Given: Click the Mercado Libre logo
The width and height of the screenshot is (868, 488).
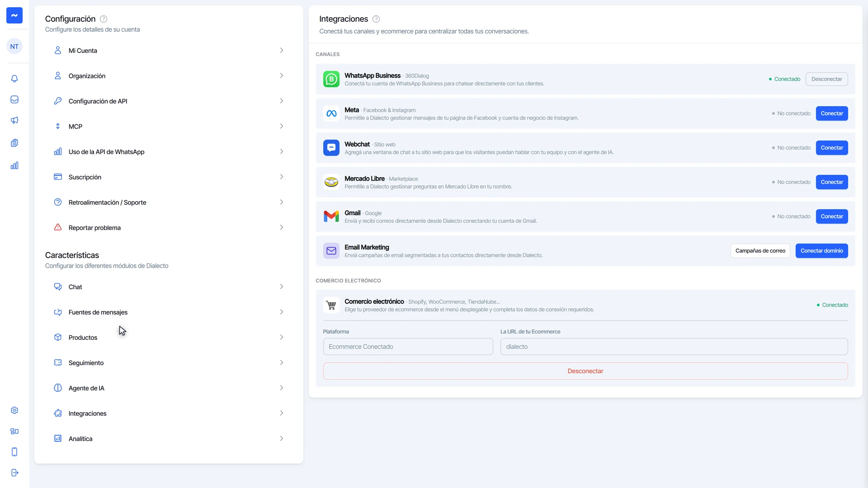Looking at the screenshot, I should click(331, 182).
